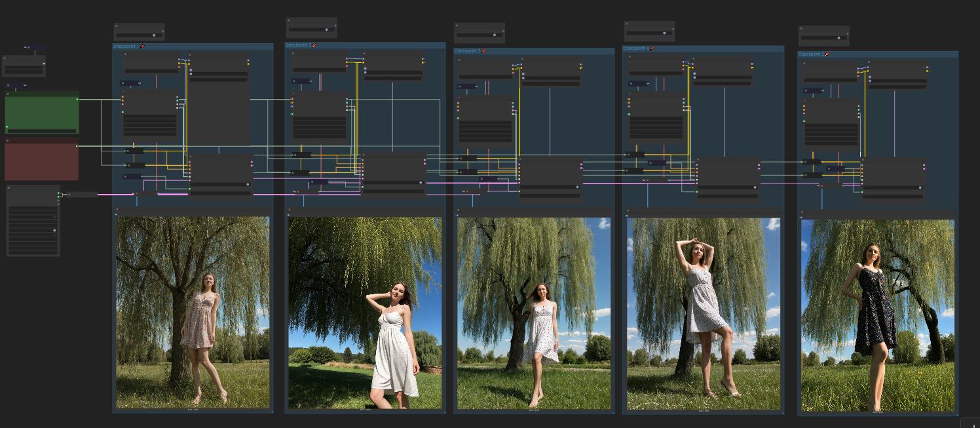Screen dimensions: 980x428
Task: Click the pin icon beside Checkpoint 1 title
Action: pos(141,47)
